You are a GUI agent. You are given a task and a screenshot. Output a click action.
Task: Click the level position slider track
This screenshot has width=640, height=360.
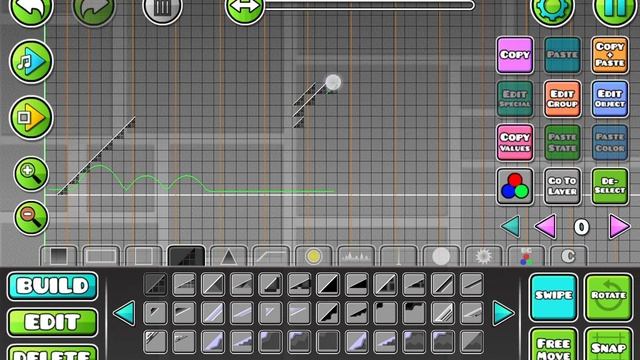point(369,5)
